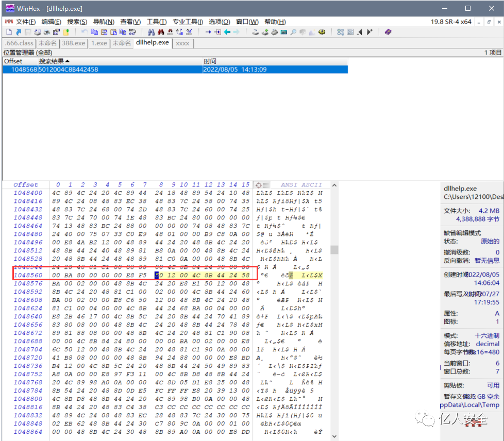Click the left triangle previous-position icon
This screenshot has width=504, height=441.
(x=360, y=32)
